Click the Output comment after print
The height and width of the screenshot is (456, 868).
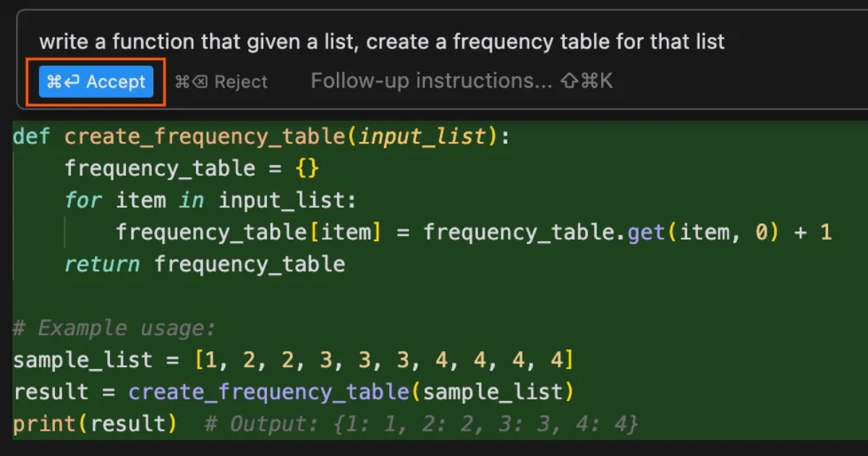tap(421, 423)
